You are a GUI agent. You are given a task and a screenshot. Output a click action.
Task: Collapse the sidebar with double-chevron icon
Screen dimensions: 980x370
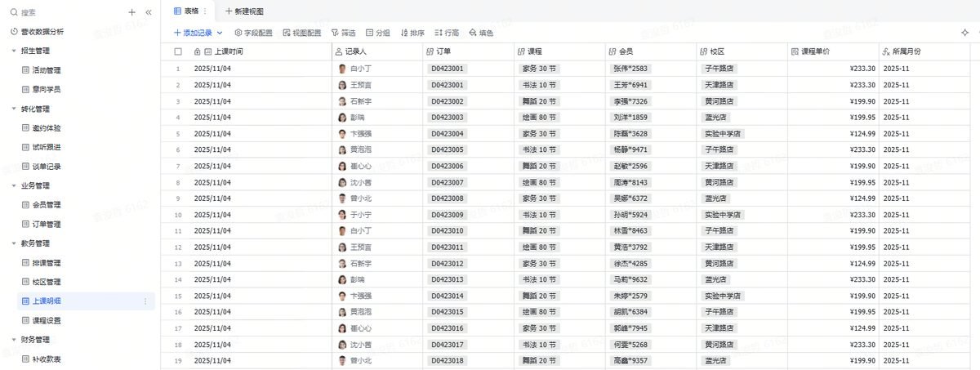tap(148, 12)
